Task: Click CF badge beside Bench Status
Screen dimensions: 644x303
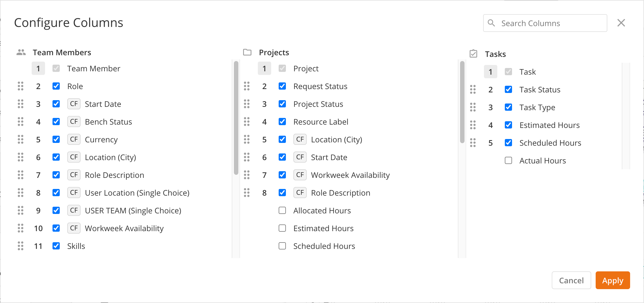Action: click(x=74, y=122)
